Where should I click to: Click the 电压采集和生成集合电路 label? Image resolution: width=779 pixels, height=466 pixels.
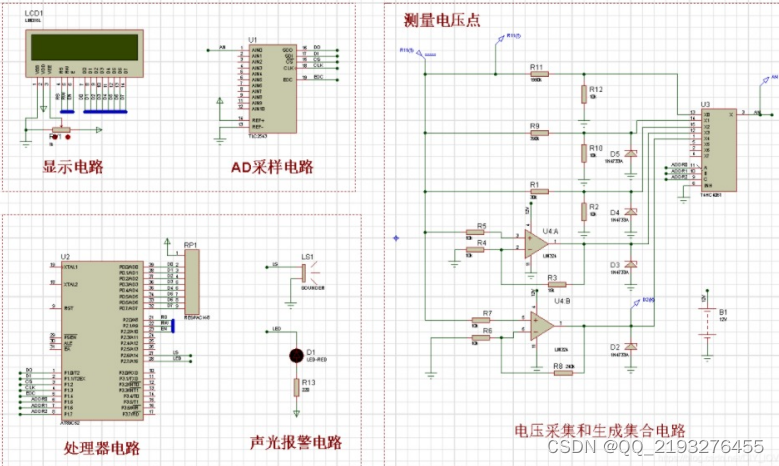[x=600, y=430]
